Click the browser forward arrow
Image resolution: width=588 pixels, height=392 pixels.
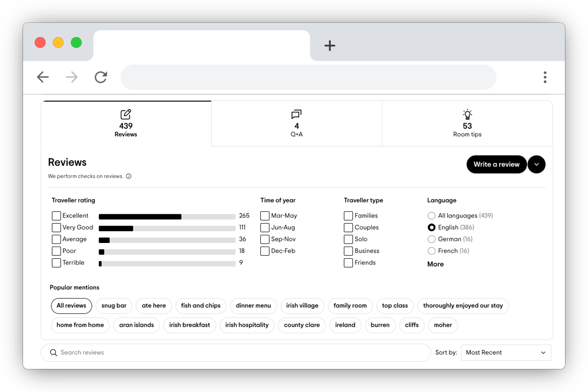(x=71, y=77)
